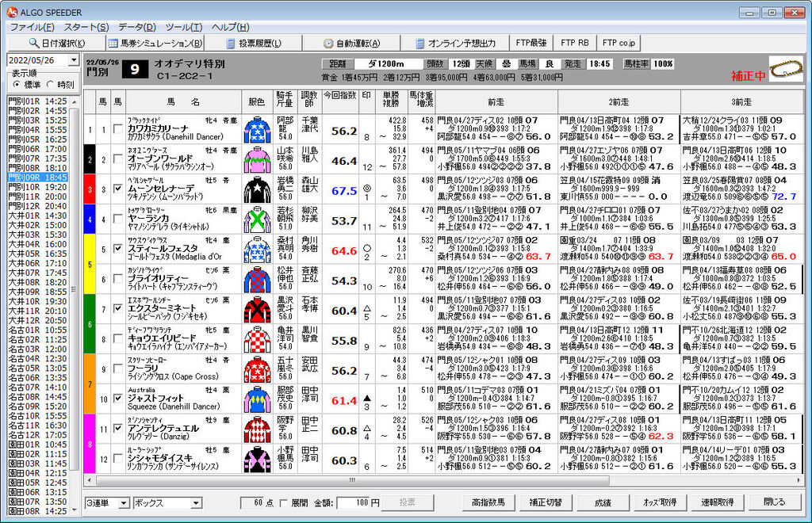Toggle the 展開 checkbox
The width and height of the screenshot is (812, 523).
tap(283, 503)
